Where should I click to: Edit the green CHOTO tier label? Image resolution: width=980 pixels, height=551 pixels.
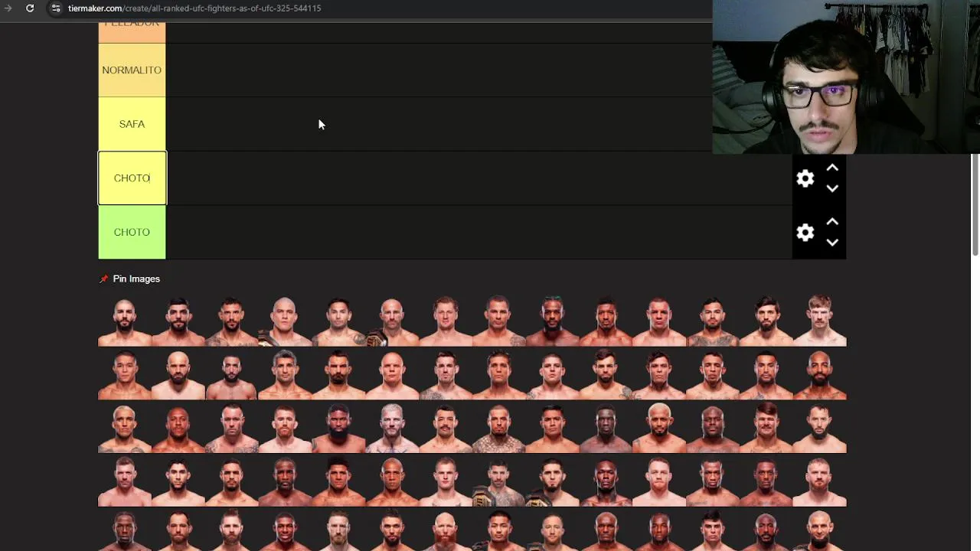pyautogui.click(x=132, y=232)
